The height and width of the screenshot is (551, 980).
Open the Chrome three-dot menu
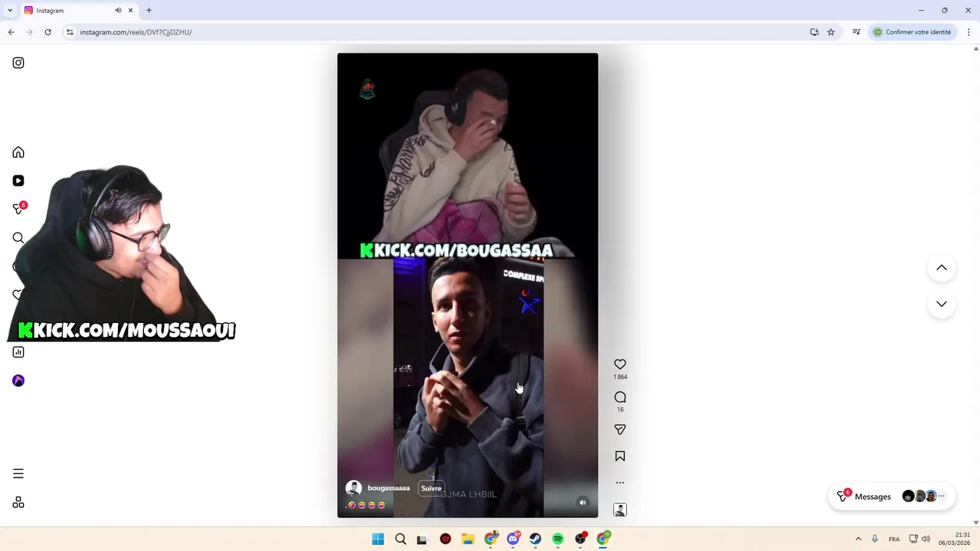(969, 32)
